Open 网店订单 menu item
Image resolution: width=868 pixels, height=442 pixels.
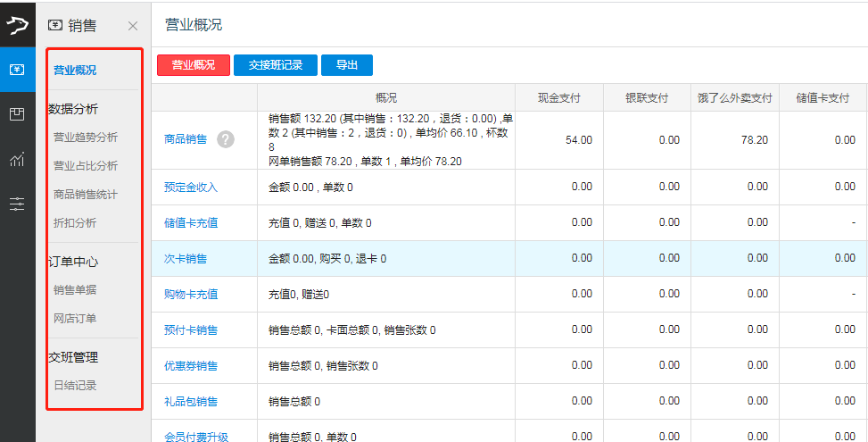point(75,319)
